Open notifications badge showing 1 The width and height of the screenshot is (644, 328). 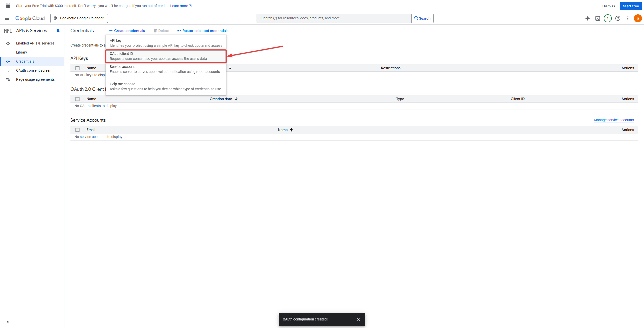point(608,18)
